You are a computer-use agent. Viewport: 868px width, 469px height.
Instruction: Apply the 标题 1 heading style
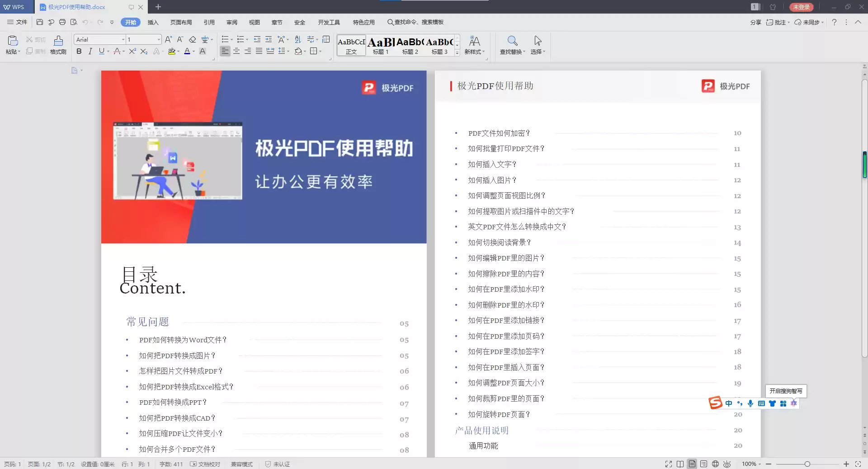381,45
